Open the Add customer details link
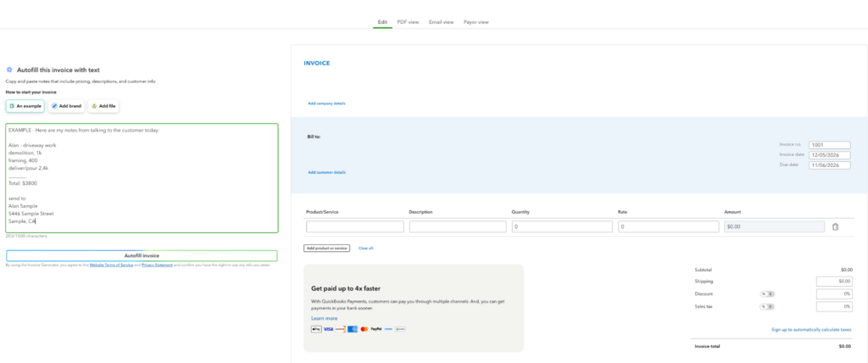Screen dimensions: 868x363 click(326, 172)
